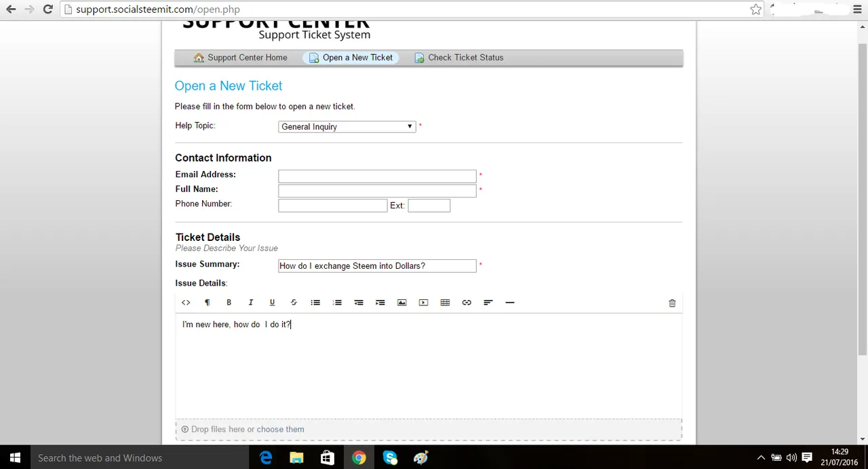Open Microsoft Edge from the taskbar
The image size is (868, 469).
tap(266, 458)
